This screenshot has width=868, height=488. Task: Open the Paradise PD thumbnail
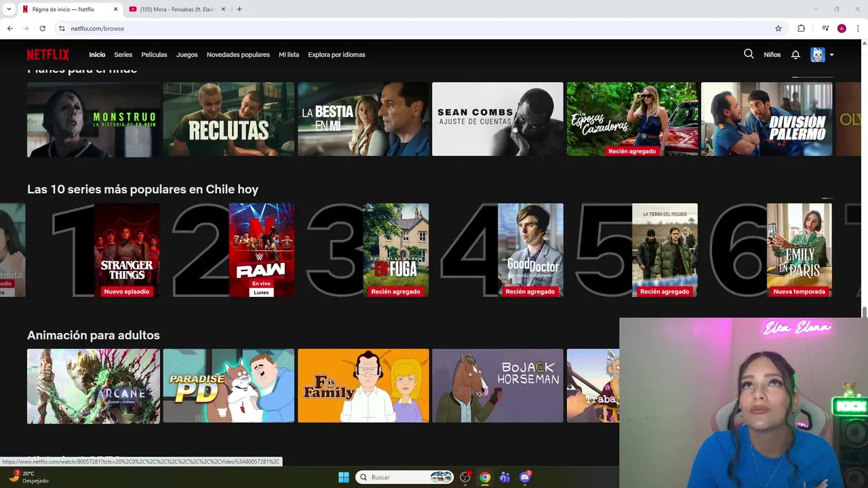click(229, 386)
